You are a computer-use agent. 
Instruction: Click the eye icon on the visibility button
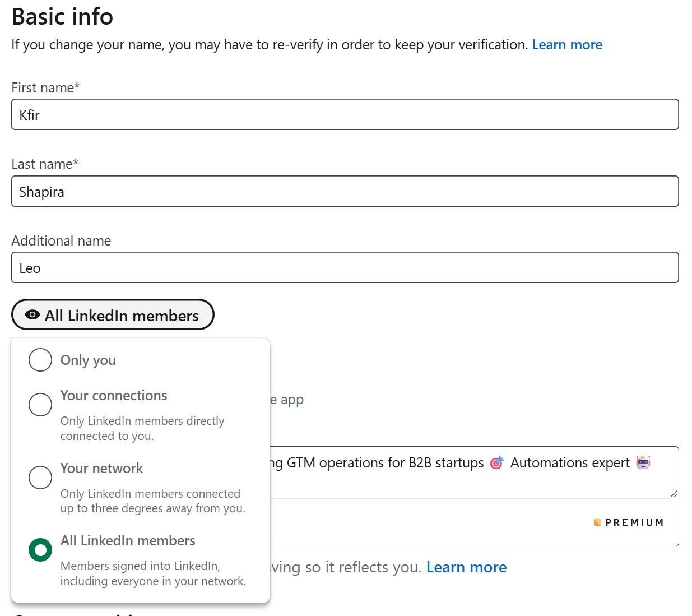pos(32,315)
